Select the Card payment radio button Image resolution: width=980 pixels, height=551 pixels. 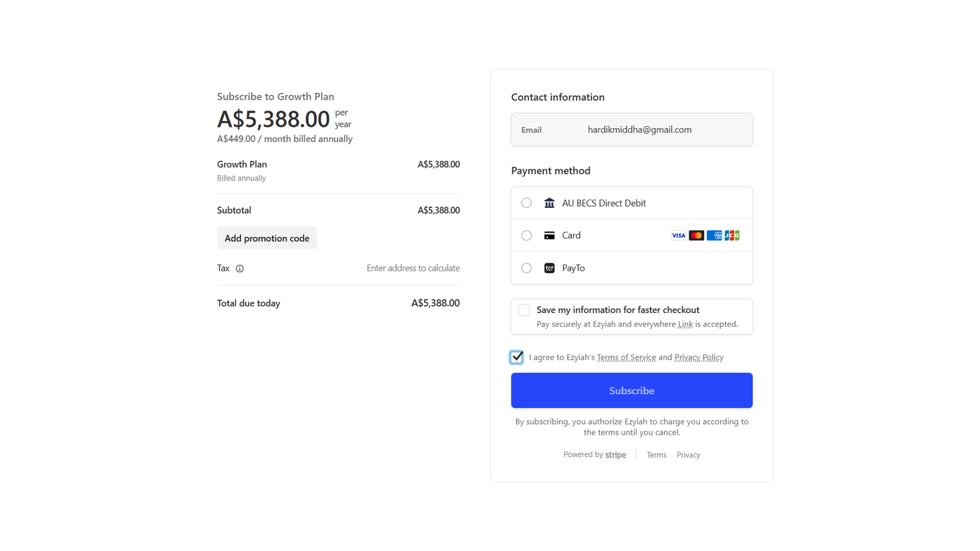(526, 236)
